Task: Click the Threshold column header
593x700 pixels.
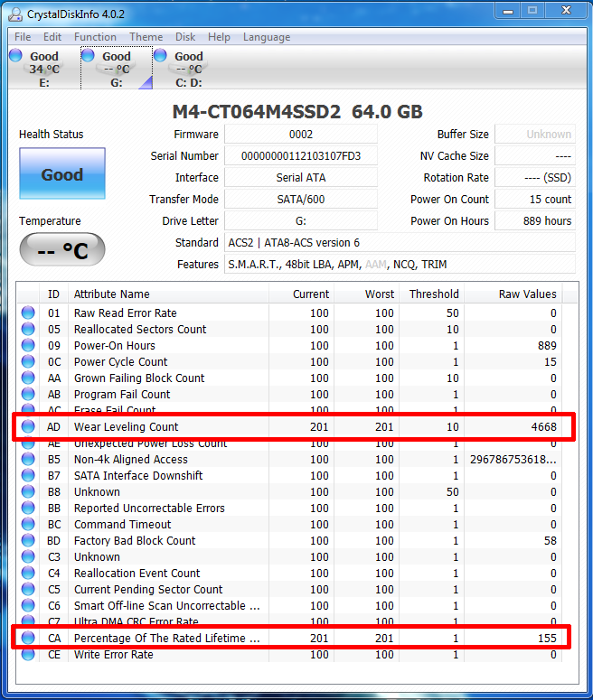Action: [432, 294]
